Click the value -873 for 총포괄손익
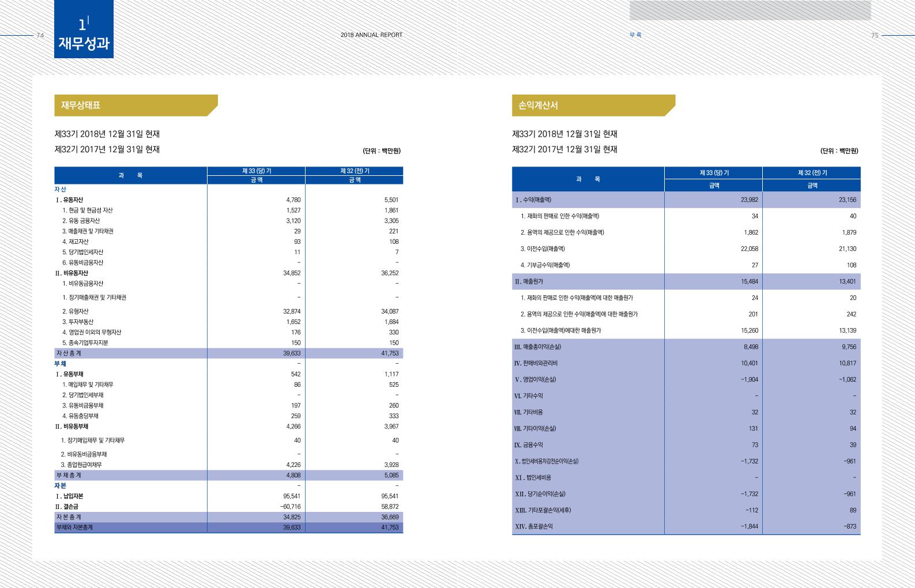915x588 pixels. (x=850, y=527)
